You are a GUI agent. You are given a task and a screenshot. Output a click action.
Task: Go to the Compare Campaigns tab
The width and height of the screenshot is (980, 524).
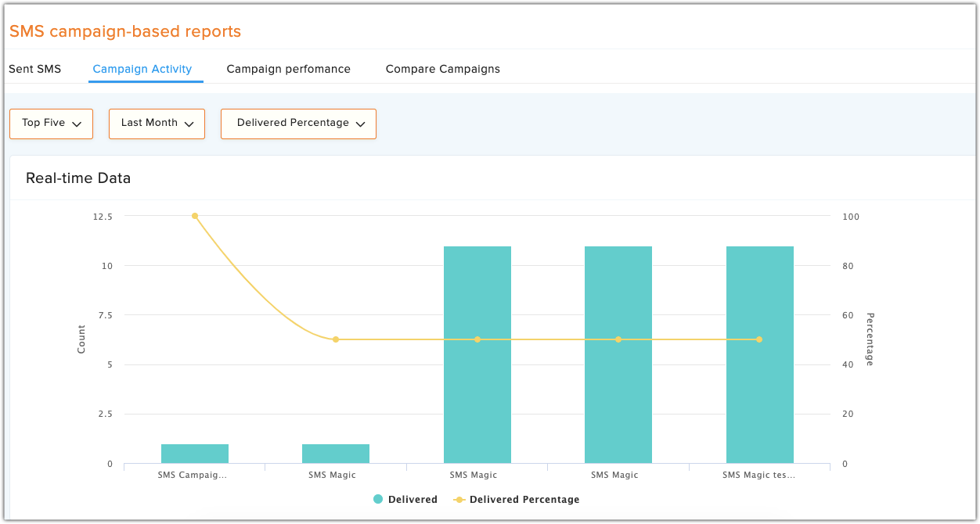click(443, 69)
